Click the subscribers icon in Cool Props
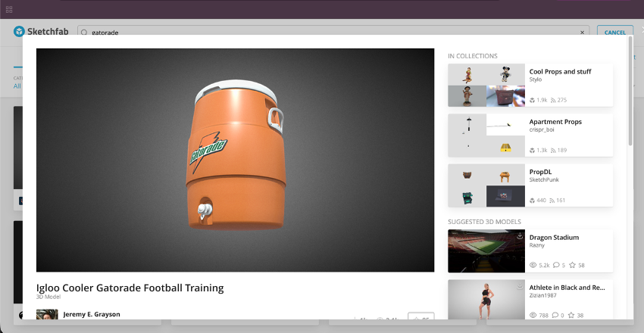 tap(553, 100)
